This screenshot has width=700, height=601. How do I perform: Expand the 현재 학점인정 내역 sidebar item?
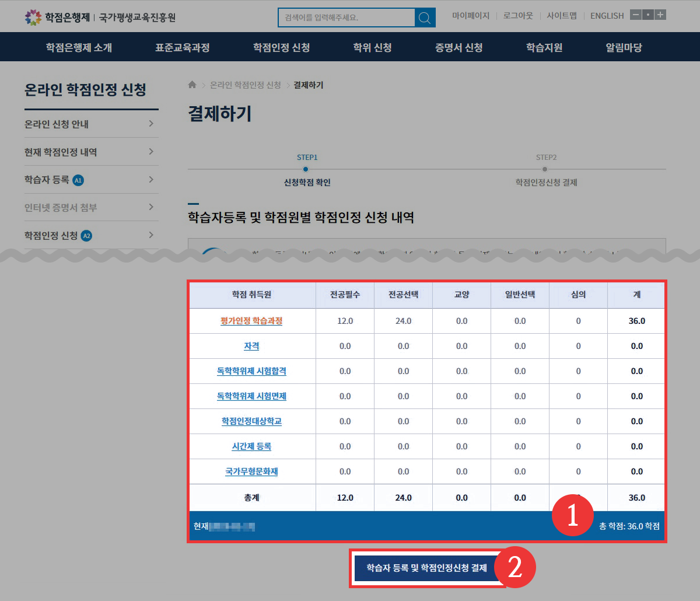click(x=91, y=152)
